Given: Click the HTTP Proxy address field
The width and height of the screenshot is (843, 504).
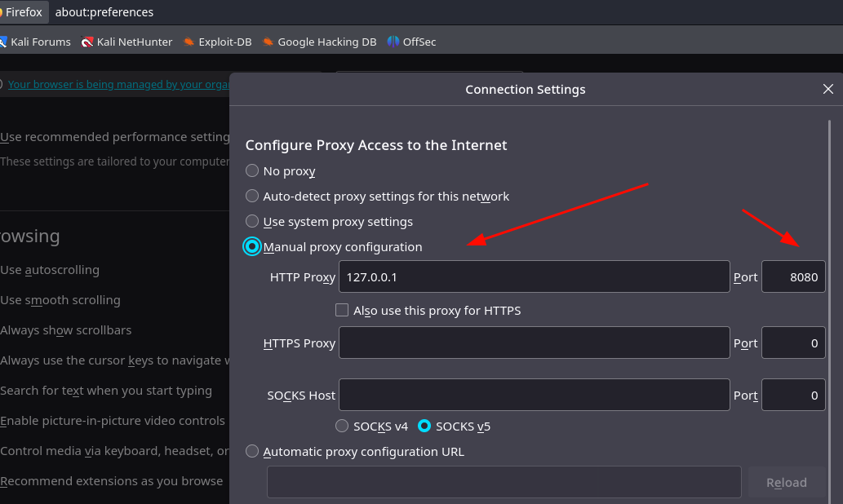Looking at the screenshot, I should pos(535,276).
